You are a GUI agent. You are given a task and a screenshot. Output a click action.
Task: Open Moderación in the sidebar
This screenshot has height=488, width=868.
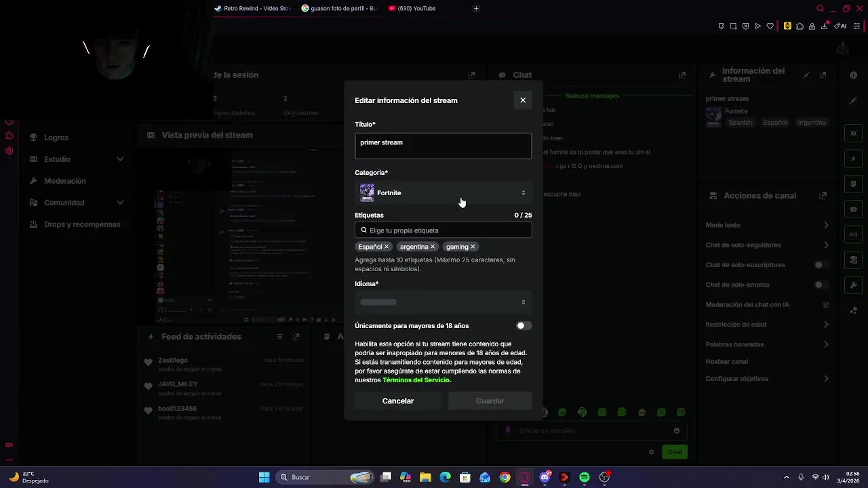click(65, 181)
